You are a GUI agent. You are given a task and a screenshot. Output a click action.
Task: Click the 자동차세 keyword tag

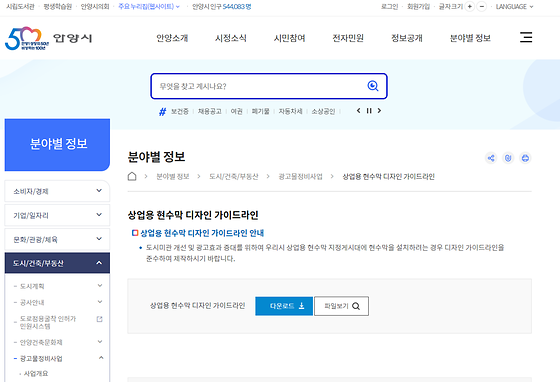[290, 111]
